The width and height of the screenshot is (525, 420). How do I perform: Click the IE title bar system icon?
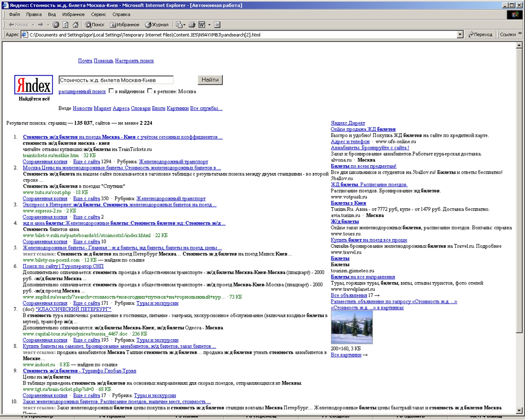point(5,5)
